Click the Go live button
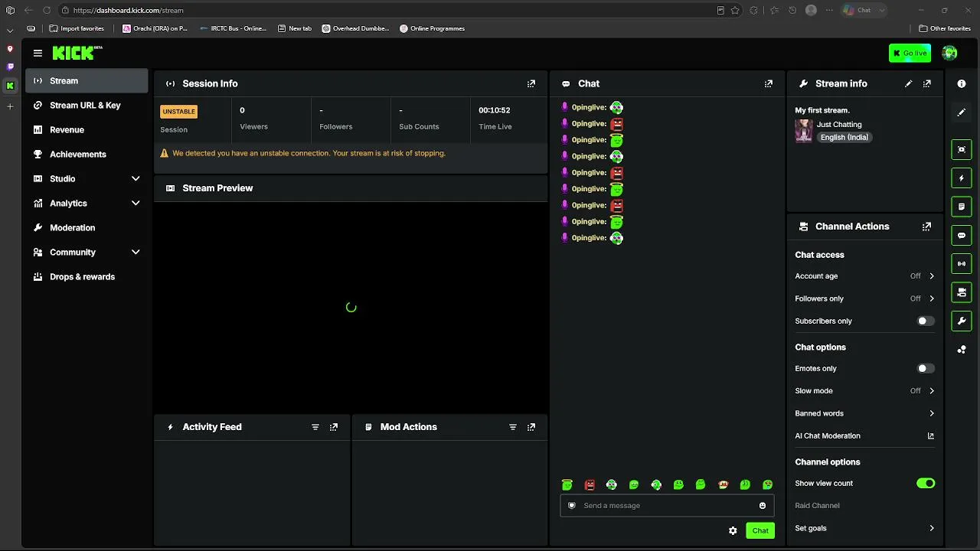This screenshot has width=980, height=551. click(910, 53)
